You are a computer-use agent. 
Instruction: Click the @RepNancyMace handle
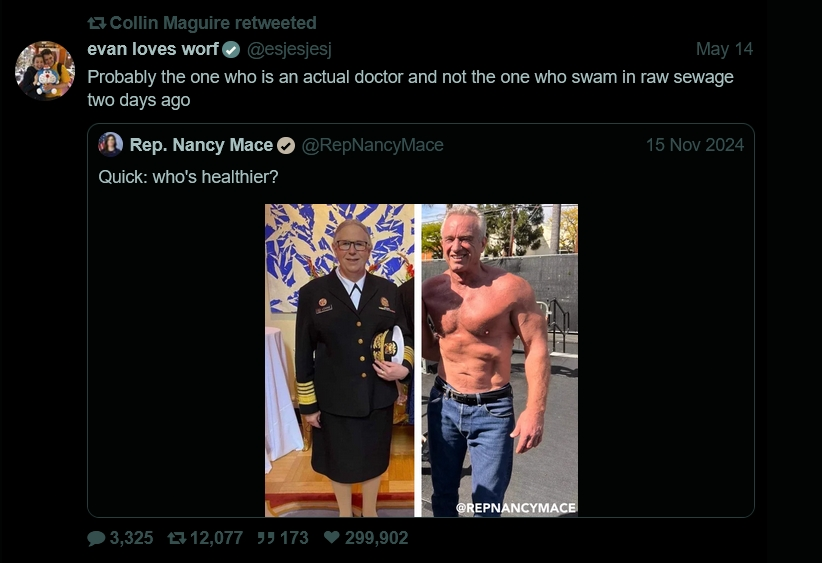pos(372,145)
